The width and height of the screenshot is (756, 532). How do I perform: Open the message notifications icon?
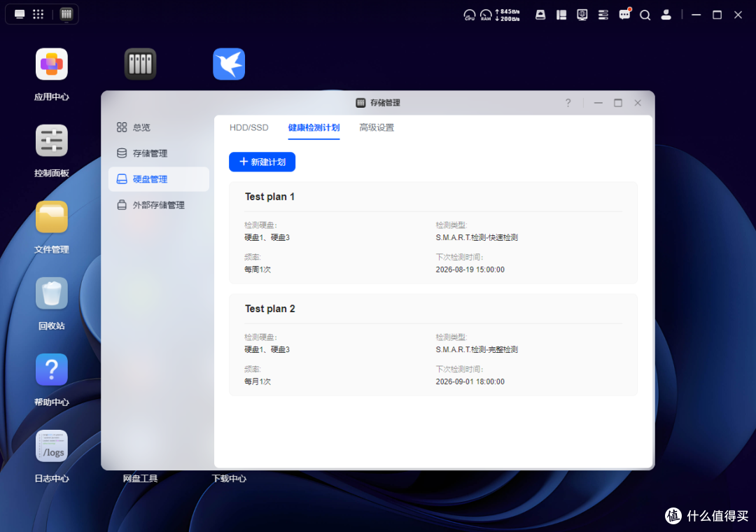[x=624, y=15]
